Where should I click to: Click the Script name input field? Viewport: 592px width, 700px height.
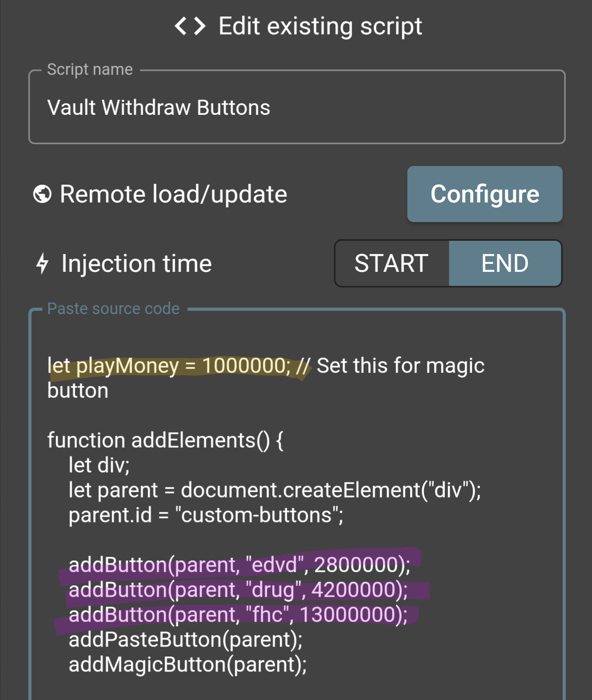[x=297, y=108]
